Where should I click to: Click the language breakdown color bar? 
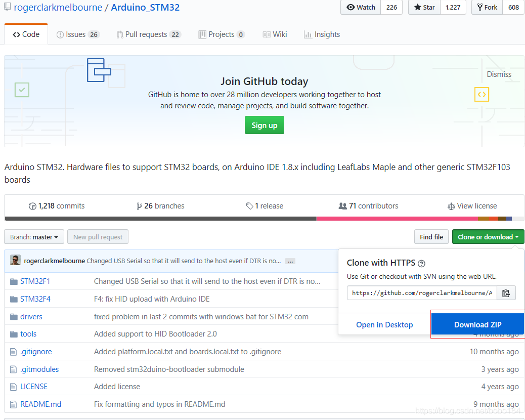(264, 219)
